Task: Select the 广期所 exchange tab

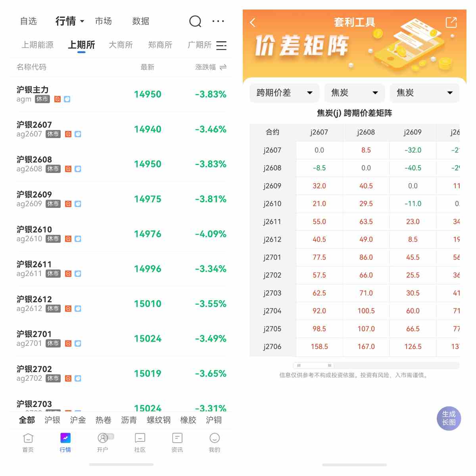Action: pos(200,45)
